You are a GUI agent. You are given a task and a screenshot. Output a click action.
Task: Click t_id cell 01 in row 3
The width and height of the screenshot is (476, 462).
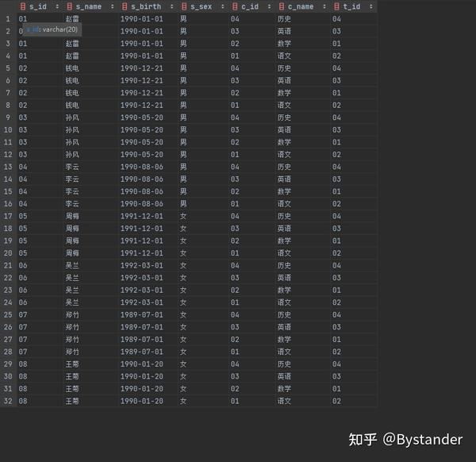tap(336, 44)
